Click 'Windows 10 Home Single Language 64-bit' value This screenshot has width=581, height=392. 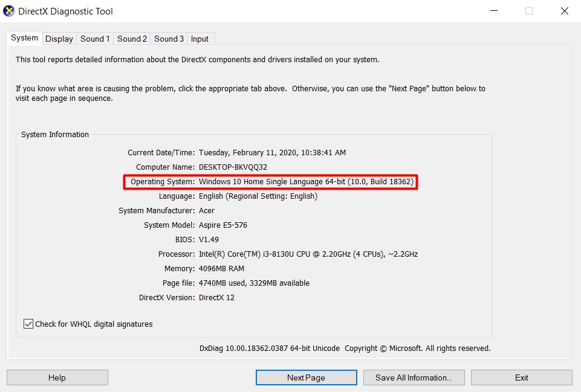coord(272,182)
